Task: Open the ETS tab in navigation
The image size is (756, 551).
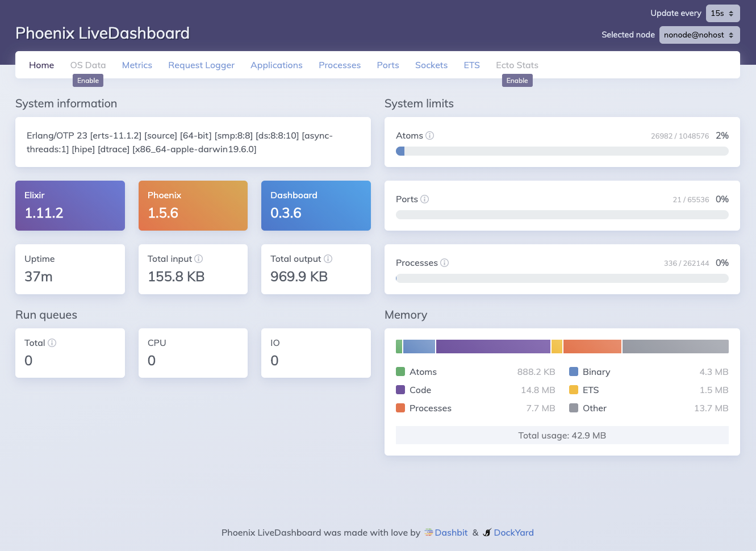Action: click(471, 65)
